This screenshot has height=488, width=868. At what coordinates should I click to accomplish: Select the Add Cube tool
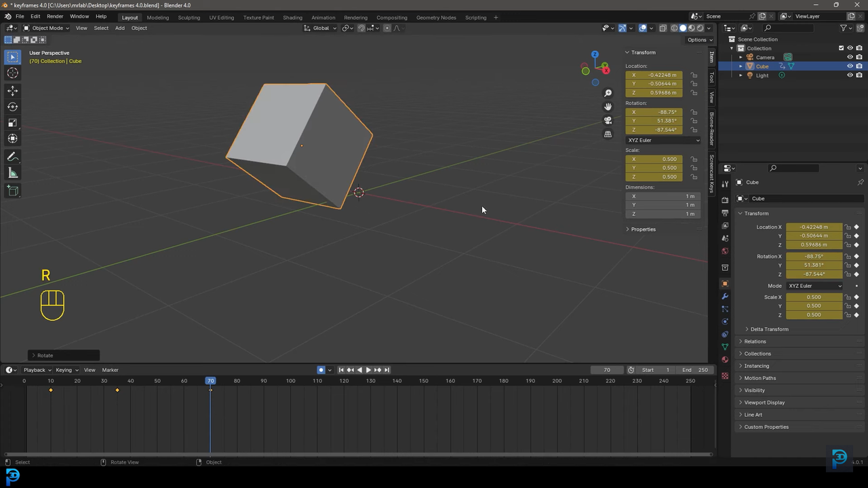tap(12, 191)
